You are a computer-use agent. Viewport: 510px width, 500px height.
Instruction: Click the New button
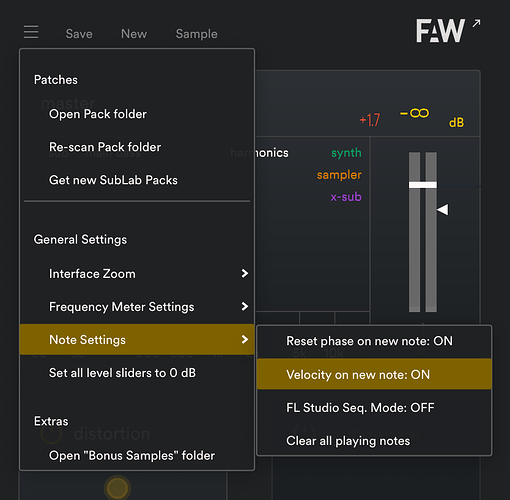134,34
